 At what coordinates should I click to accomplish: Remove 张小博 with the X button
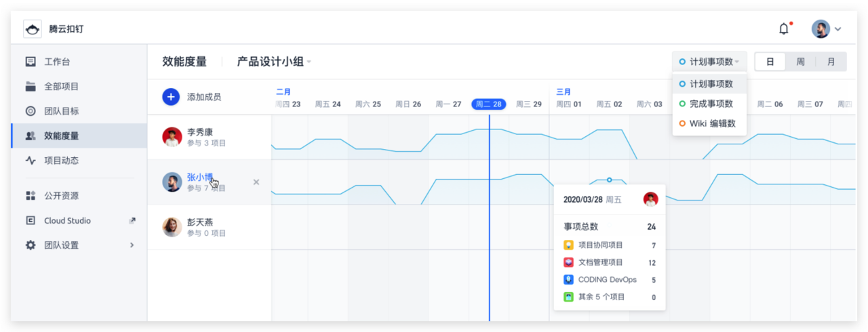(256, 182)
